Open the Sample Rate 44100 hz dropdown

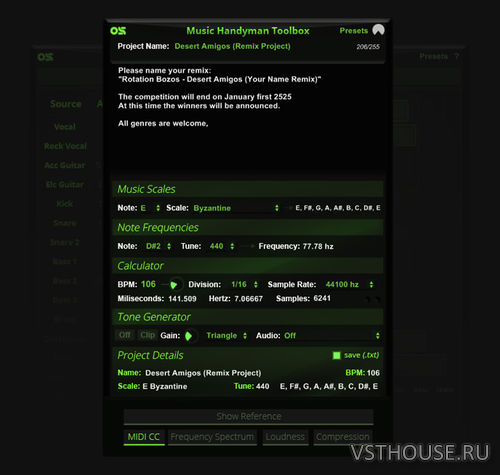(x=349, y=284)
